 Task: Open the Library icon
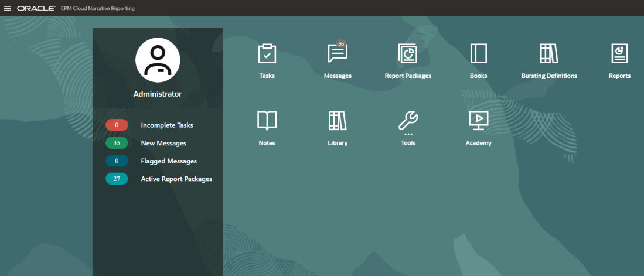point(337,121)
